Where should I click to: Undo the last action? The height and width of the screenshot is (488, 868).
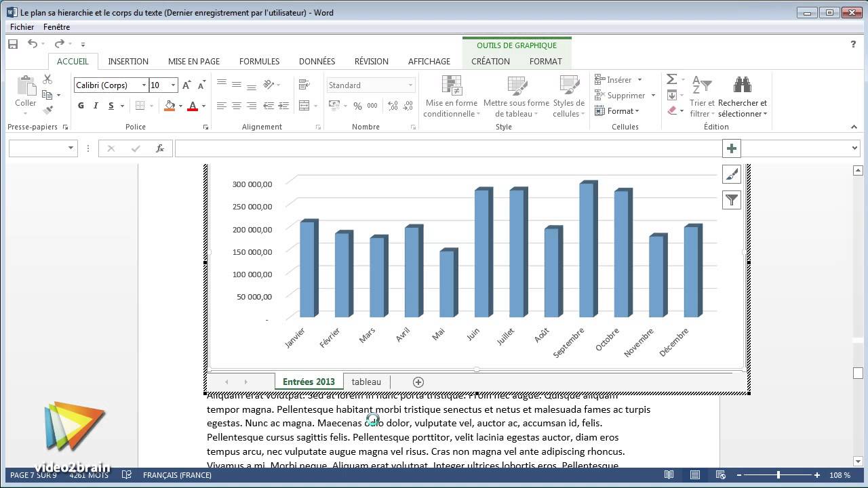click(x=33, y=44)
